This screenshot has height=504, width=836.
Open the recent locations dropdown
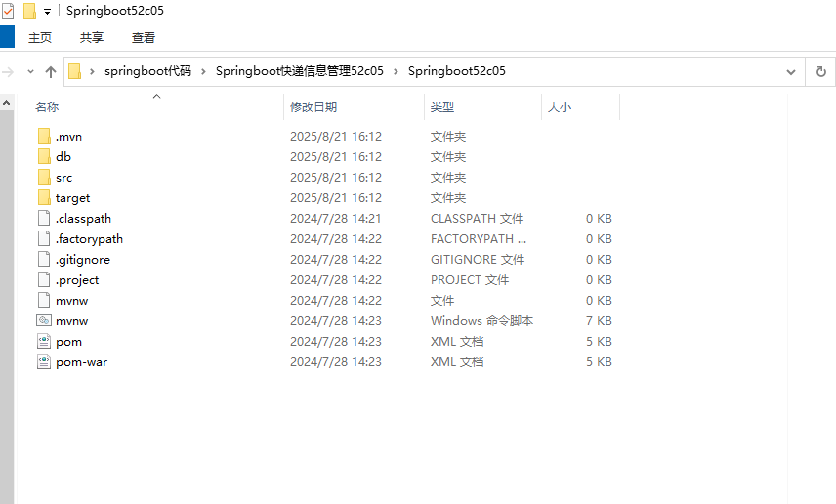(30, 71)
